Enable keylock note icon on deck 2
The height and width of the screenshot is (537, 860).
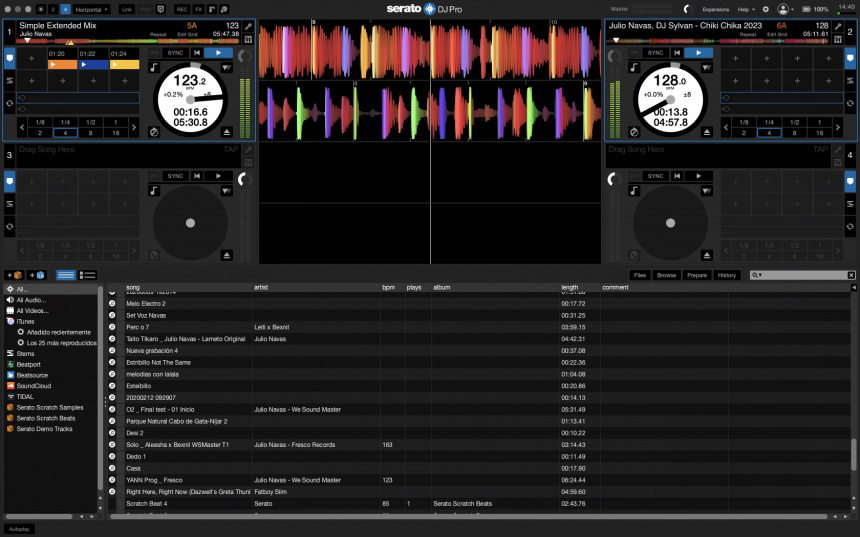(634, 67)
